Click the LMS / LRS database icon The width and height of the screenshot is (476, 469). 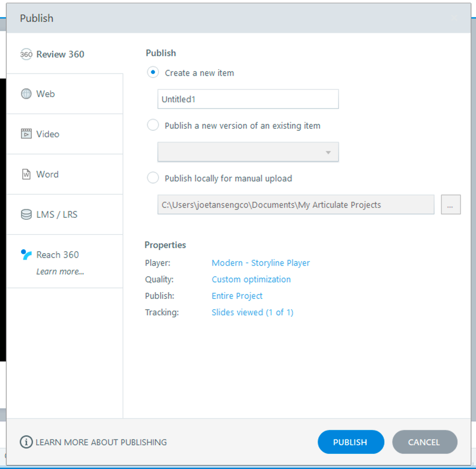(26, 214)
